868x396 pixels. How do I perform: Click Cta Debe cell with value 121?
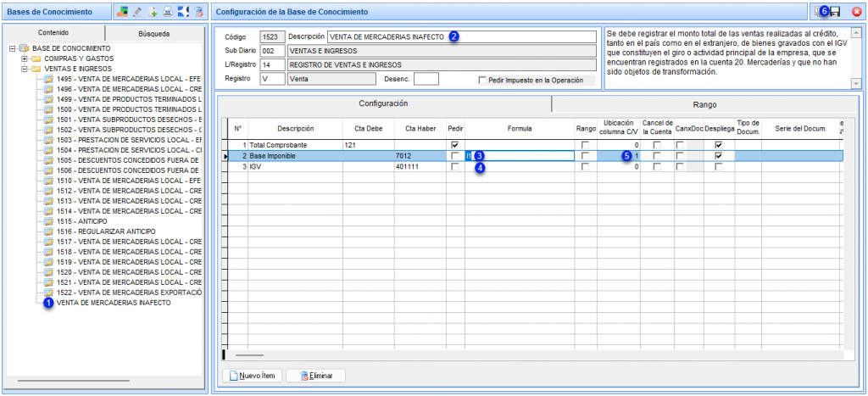(x=369, y=144)
